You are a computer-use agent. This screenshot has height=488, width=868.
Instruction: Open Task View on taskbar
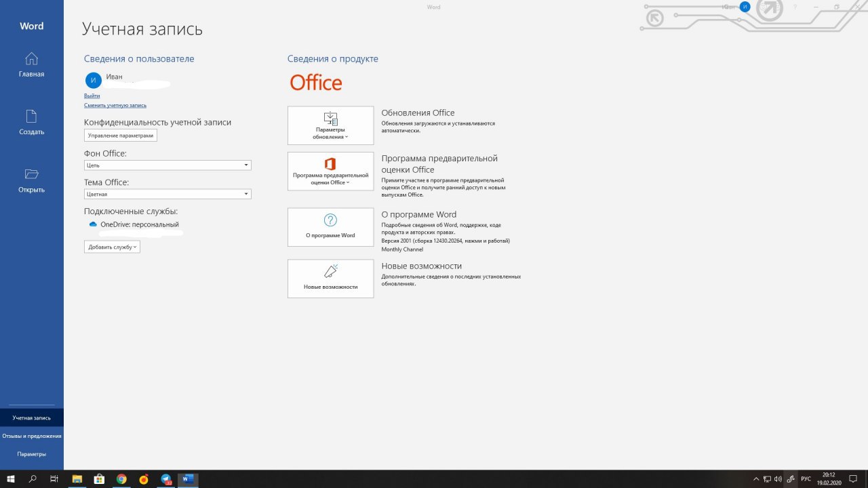coord(54,479)
